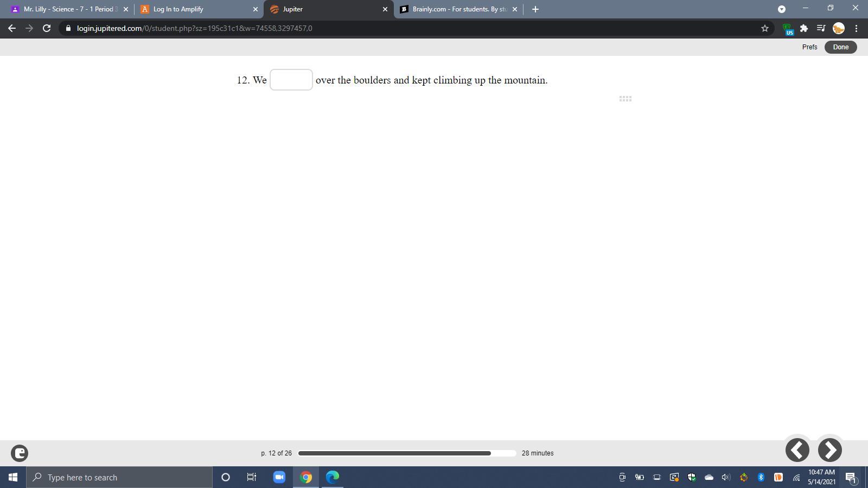The image size is (868, 488).
Task: Click the dotted grip handle below question
Action: [625, 99]
